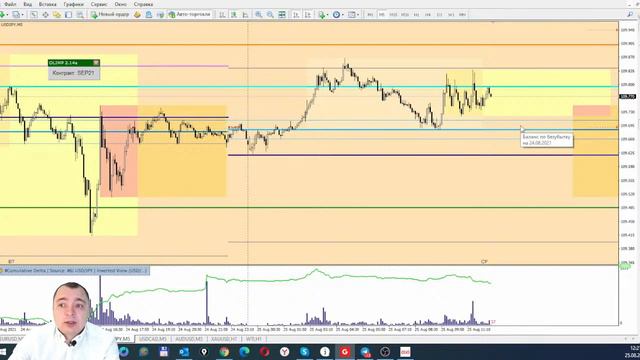Open the Strategy Tester icon

80,15
